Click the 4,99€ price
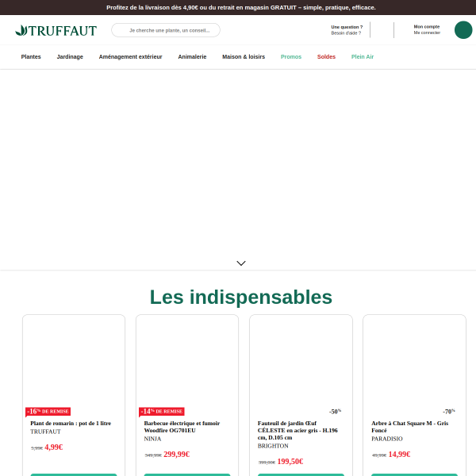Viewport: 476px width, 476px height. [x=54, y=447]
